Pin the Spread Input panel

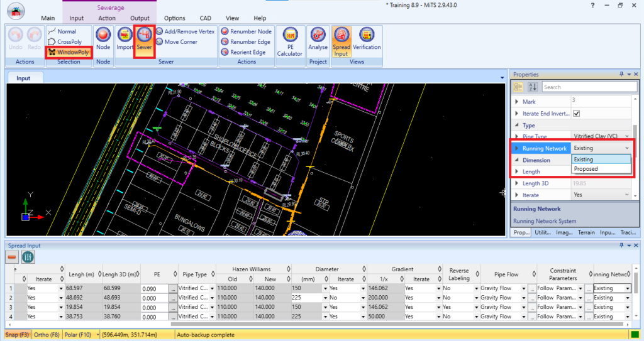[x=621, y=246]
